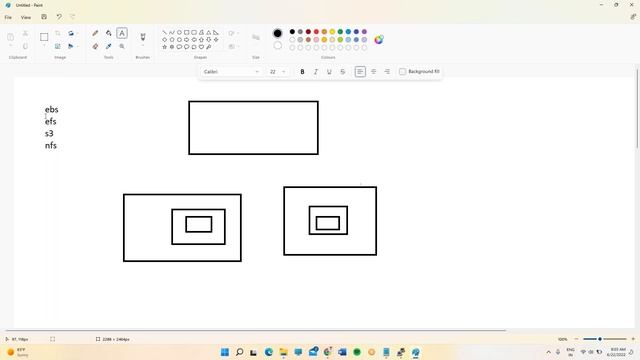Open the File menu
Viewport: 640px width, 360px height.
click(x=8, y=17)
